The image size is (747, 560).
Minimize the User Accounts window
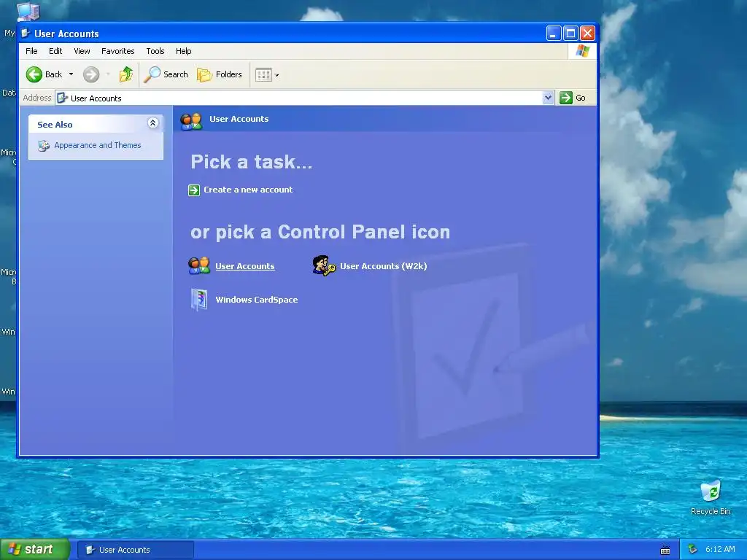[553, 34]
